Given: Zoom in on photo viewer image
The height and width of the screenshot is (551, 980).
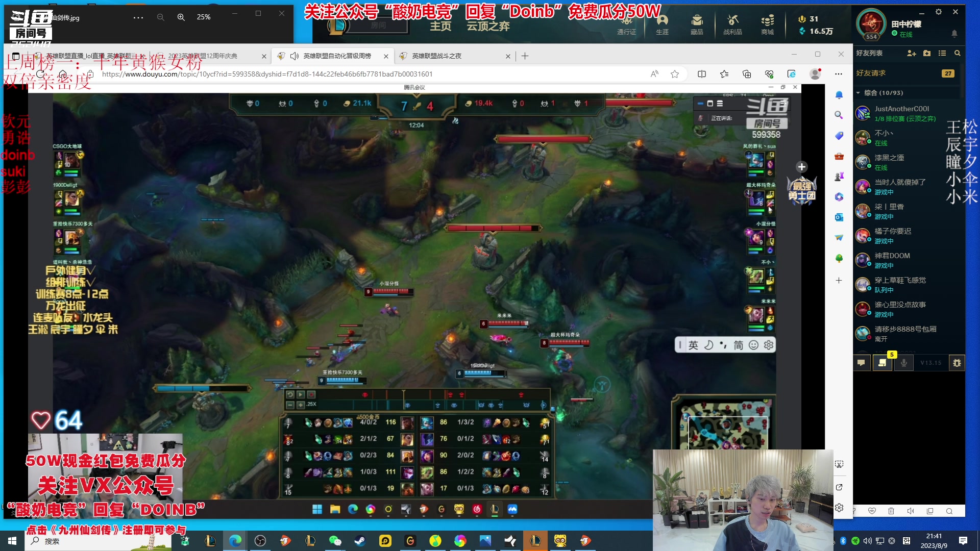Looking at the screenshot, I should coord(181,17).
